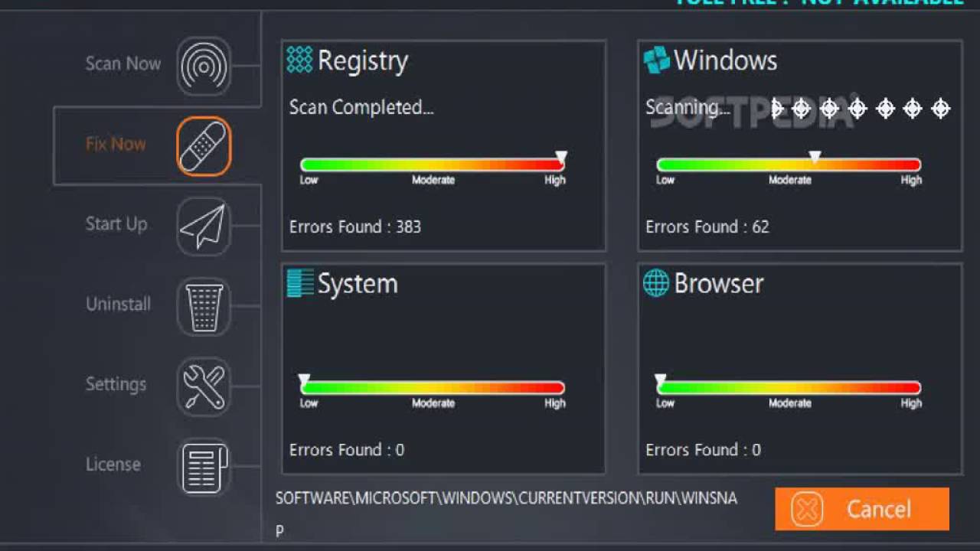The image size is (980, 551).
Task: Click the Uninstall trash bin icon
Action: (204, 306)
